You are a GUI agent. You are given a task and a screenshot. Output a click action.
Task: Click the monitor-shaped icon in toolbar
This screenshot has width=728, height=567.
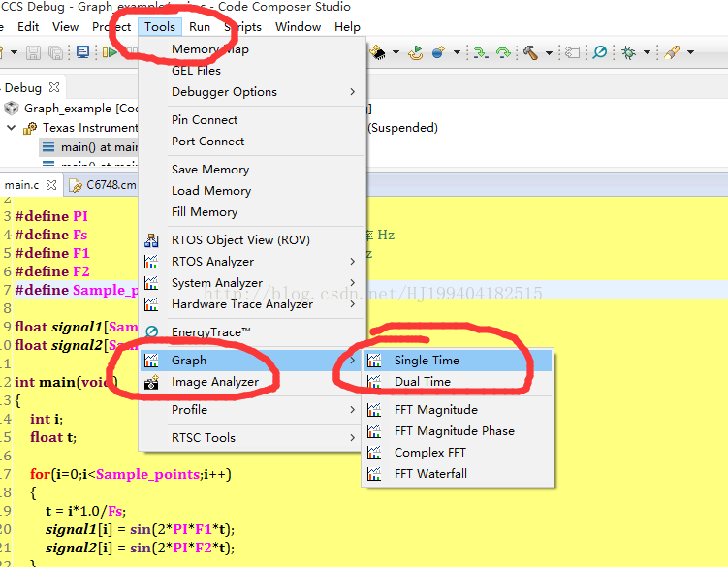(82, 52)
